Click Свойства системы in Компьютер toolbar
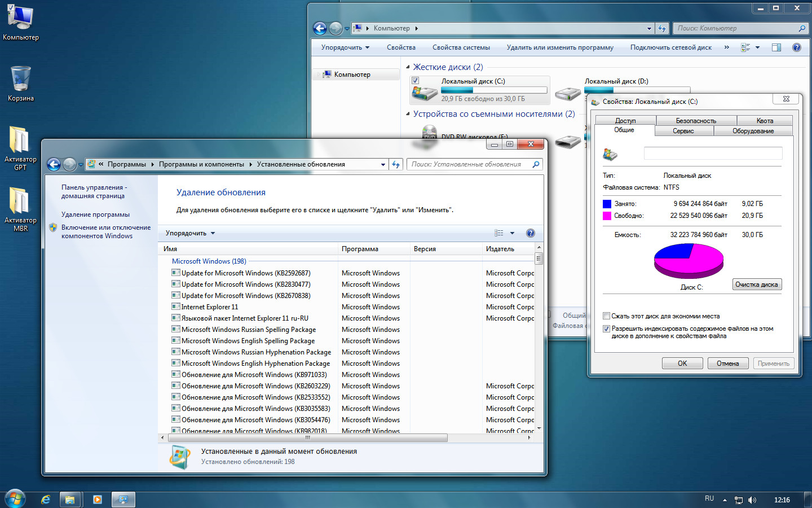The width and height of the screenshot is (812, 508). point(461,47)
